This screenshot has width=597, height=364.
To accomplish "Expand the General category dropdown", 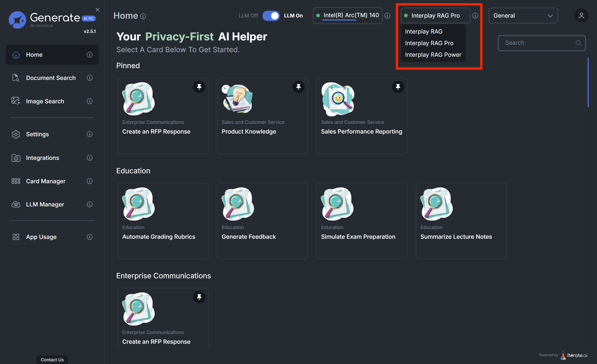I will tap(523, 16).
